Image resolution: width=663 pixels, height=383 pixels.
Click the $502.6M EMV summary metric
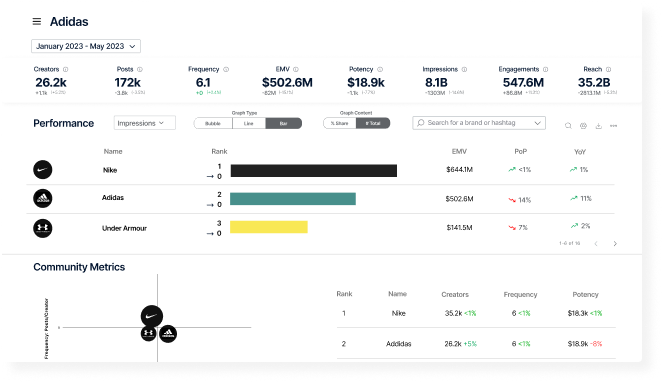coord(287,82)
